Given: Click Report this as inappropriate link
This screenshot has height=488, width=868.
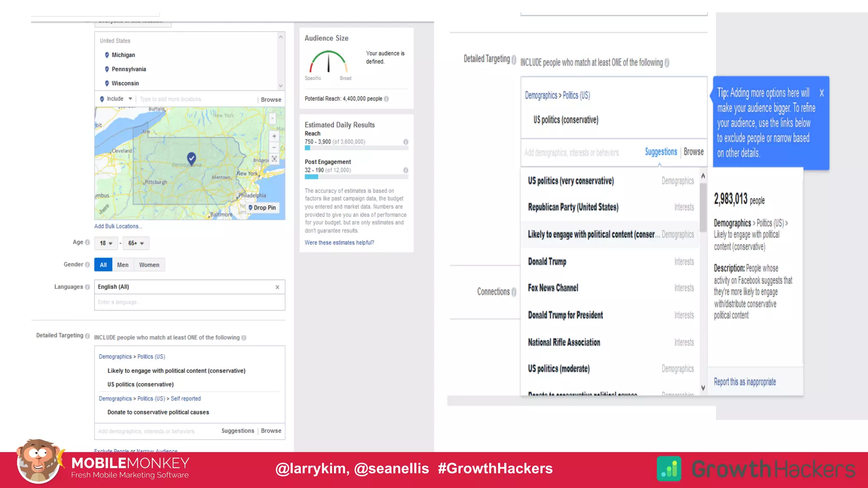Looking at the screenshot, I should pyautogui.click(x=745, y=382).
